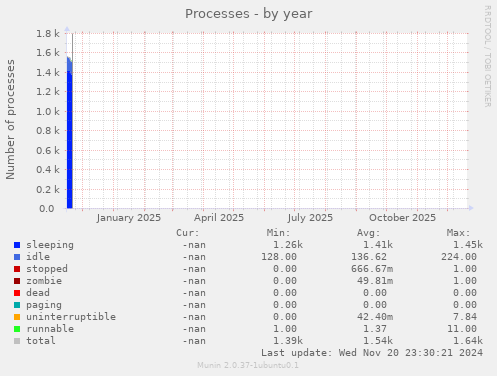Image resolution: width=497 pixels, height=376 pixels.
Task: Click idle average value 136.62
Action: tap(369, 257)
